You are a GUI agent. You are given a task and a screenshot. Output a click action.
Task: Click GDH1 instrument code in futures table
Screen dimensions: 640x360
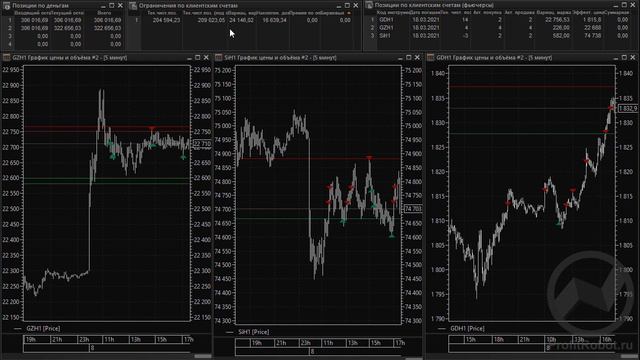click(x=386, y=20)
